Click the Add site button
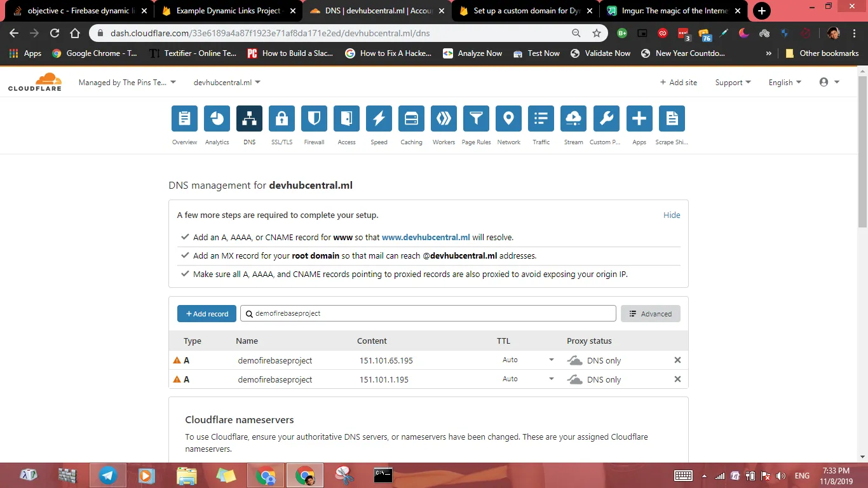 click(x=678, y=83)
